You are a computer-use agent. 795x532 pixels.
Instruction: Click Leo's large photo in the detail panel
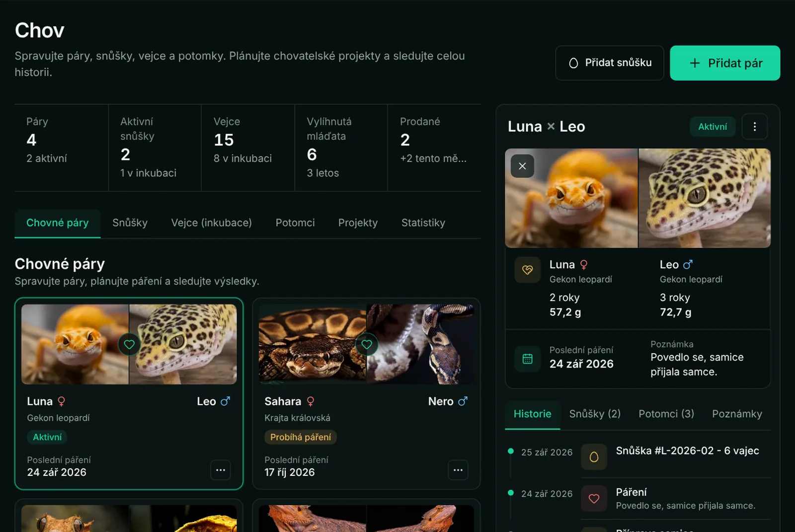coord(705,198)
